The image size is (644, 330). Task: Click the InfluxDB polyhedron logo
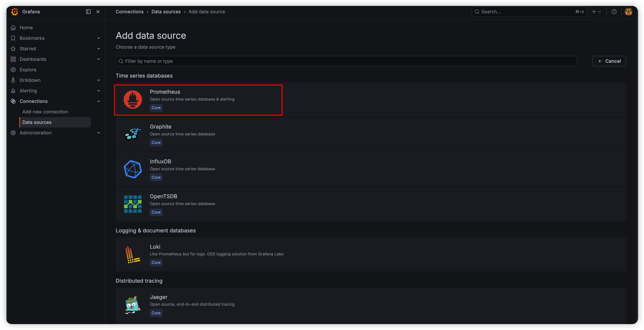point(133,169)
